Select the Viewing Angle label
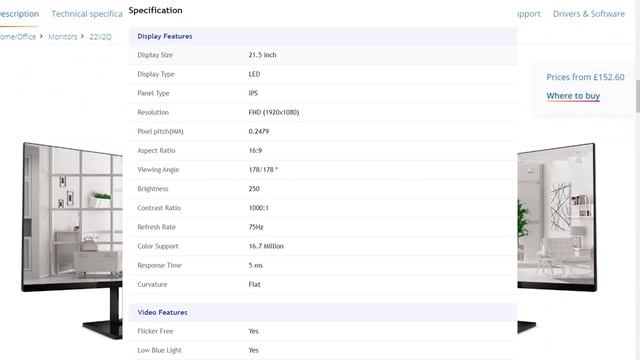Screen dimensions: 640x360 tap(158, 170)
